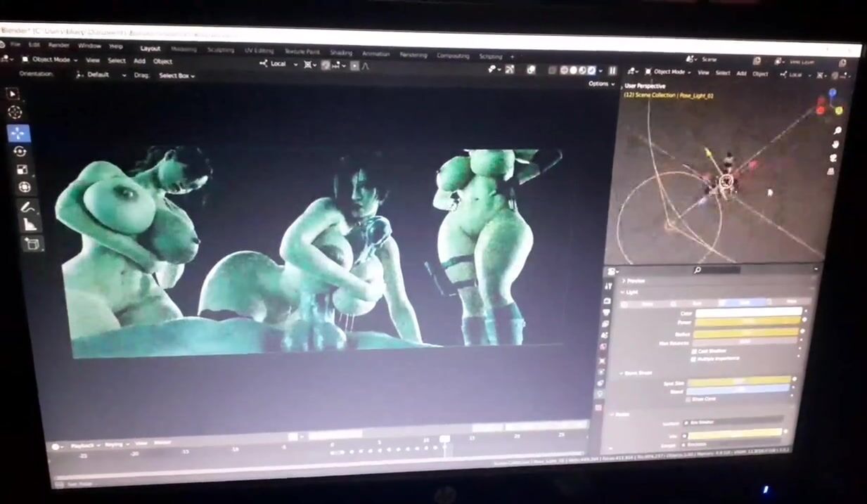This screenshot has height=504, width=867.
Task: Choose the Scale tool
Action: coord(22,169)
